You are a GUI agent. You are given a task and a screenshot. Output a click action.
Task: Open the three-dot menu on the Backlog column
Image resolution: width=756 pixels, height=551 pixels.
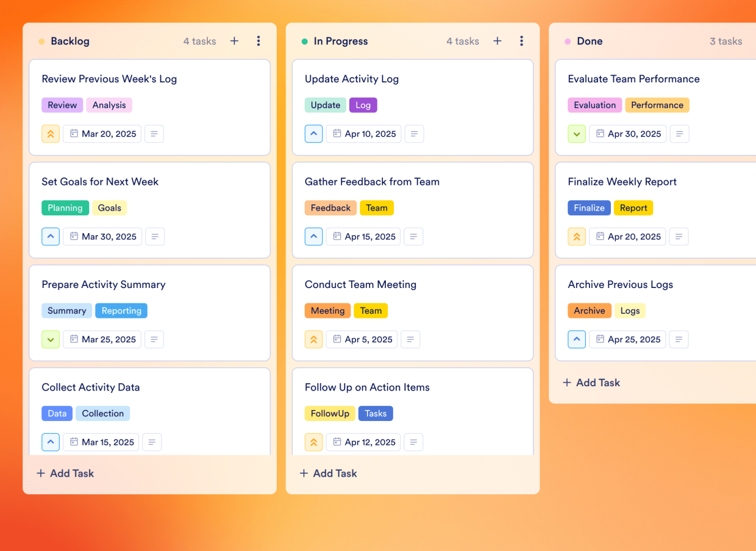[259, 41]
